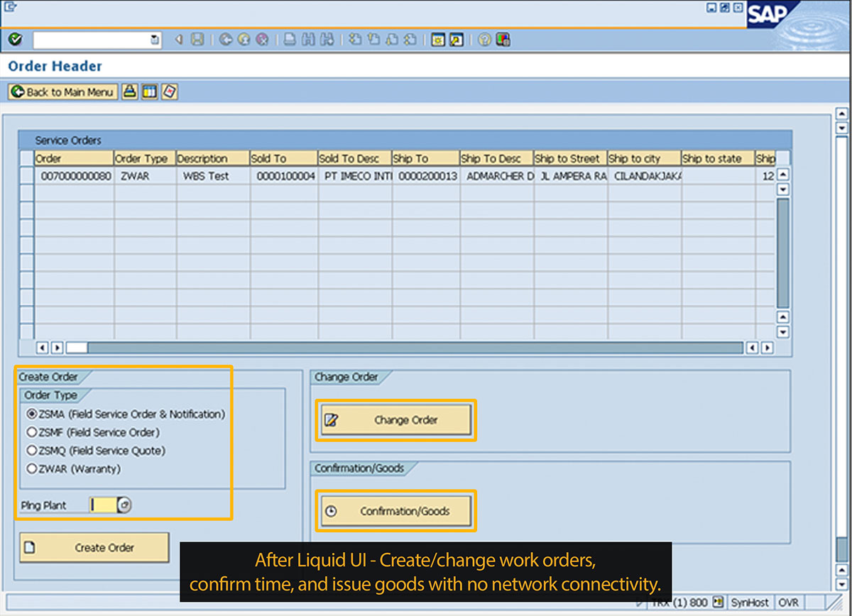Open Help via the question mark icon
Viewport: 852px width, 616px height.
tap(484, 40)
